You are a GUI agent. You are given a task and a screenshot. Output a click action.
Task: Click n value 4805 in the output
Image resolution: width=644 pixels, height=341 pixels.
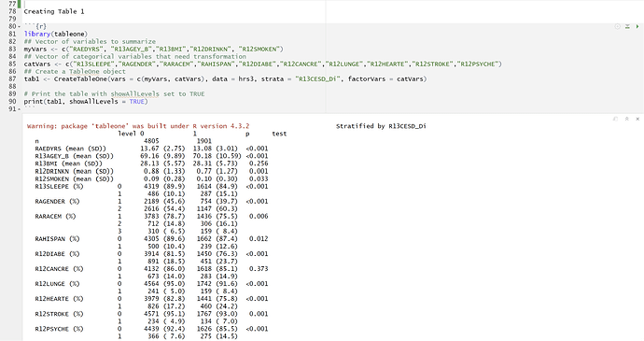151,141
